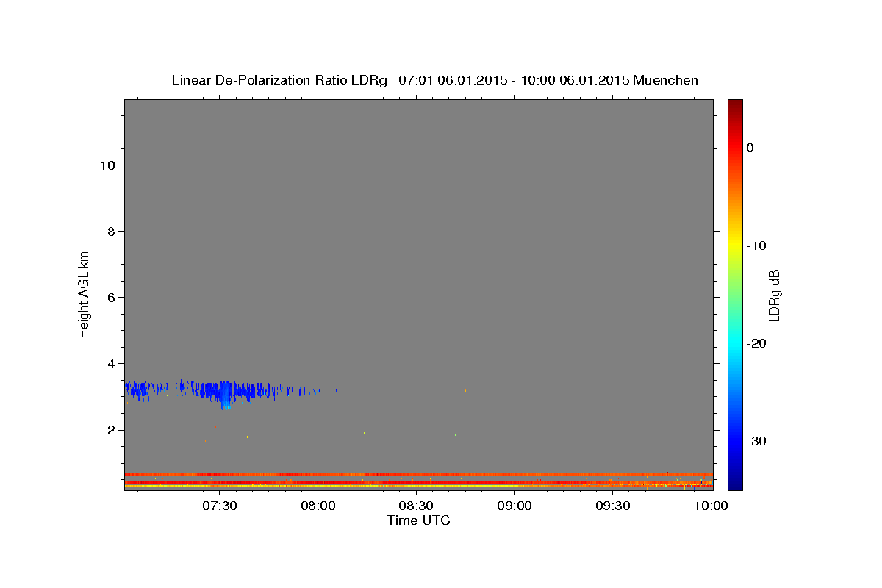Select the 'Height AGL km' axis label
Screen dimensions: 882x588
(84, 293)
